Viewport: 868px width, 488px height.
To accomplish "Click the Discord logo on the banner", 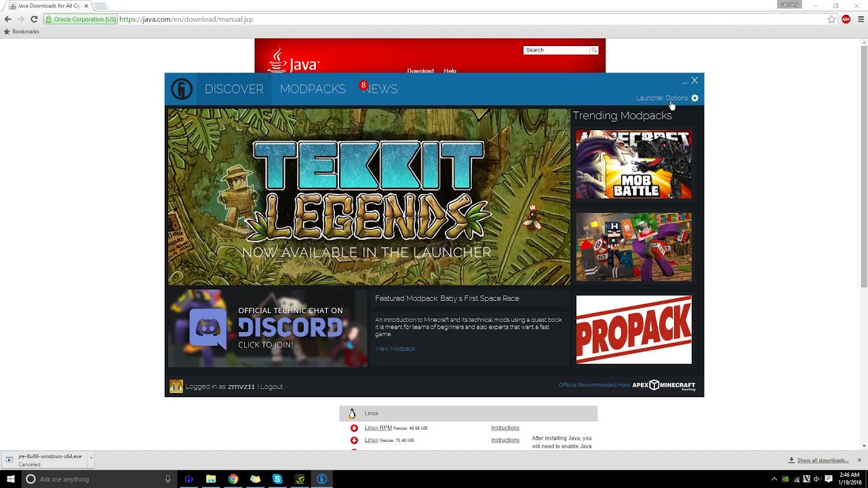I will [x=208, y=328].
